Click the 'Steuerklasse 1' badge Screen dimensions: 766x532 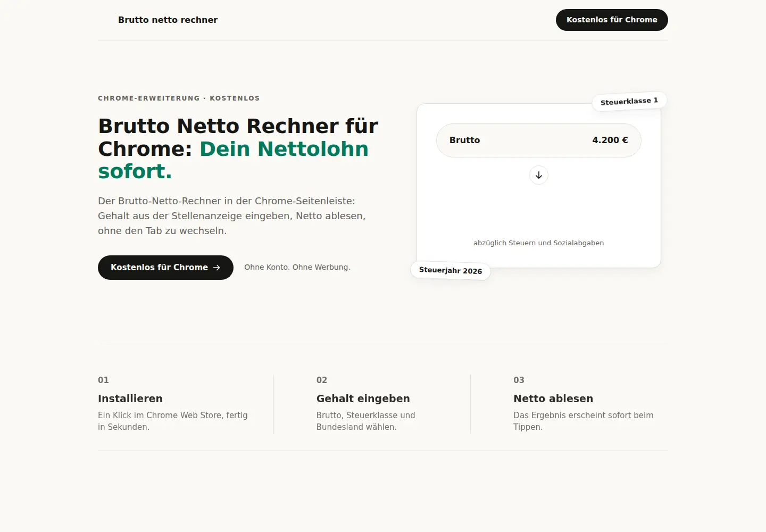click(629, 101)
